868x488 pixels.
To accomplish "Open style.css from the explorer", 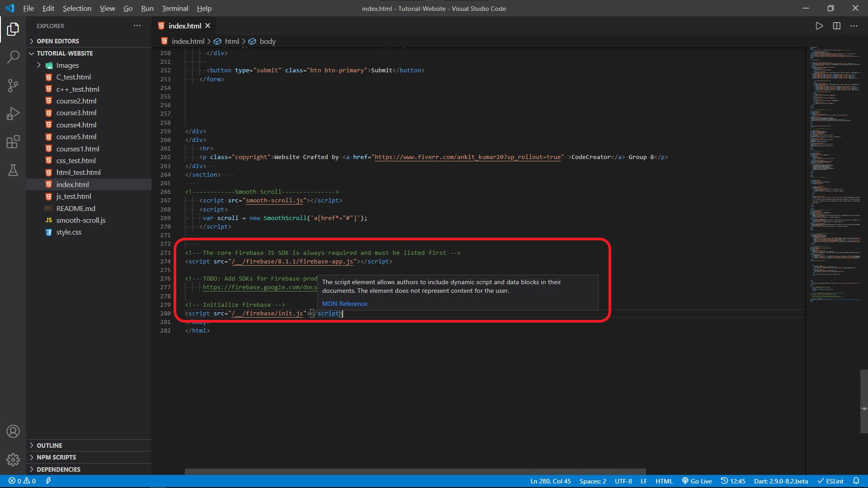I will [x=69, y=232].
